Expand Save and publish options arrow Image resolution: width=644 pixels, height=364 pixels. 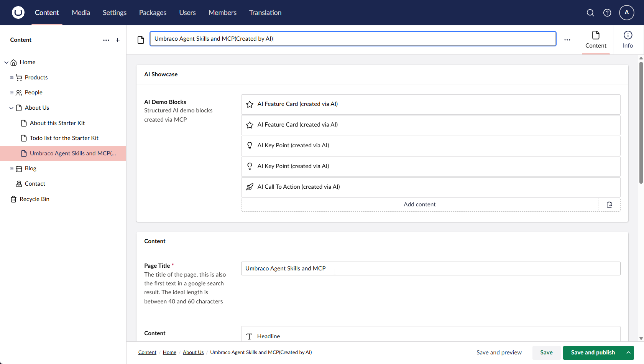628,352
